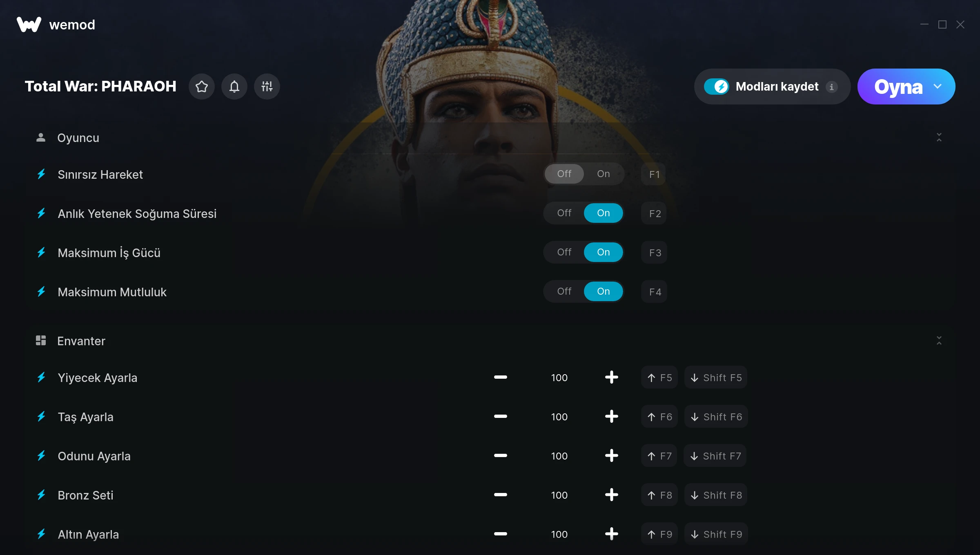This screenshot has height=555, width=980.
Task: Click the Oyna play button
Action: pyautogui.click(x=898, y=87)
